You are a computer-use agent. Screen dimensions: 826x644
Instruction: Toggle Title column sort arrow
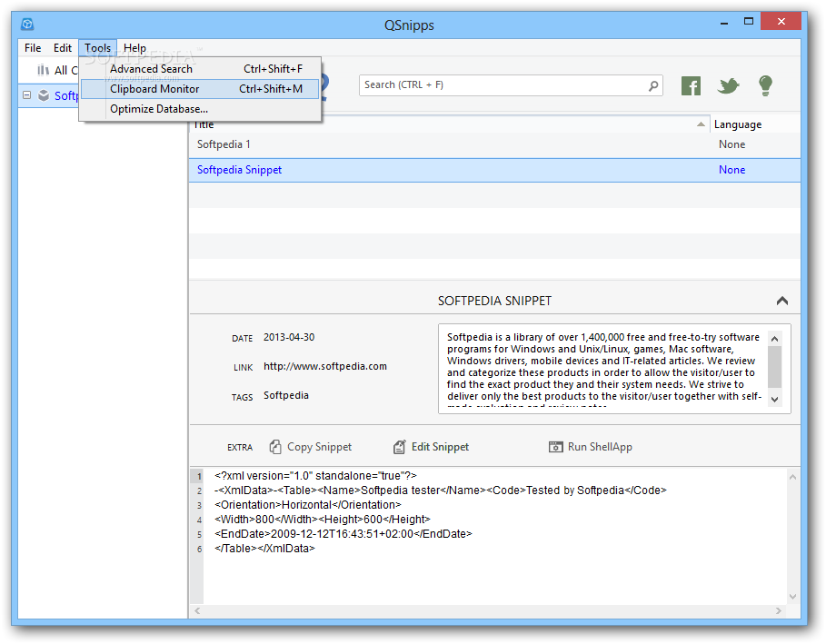pyautogui.click(x=701, y=124)
